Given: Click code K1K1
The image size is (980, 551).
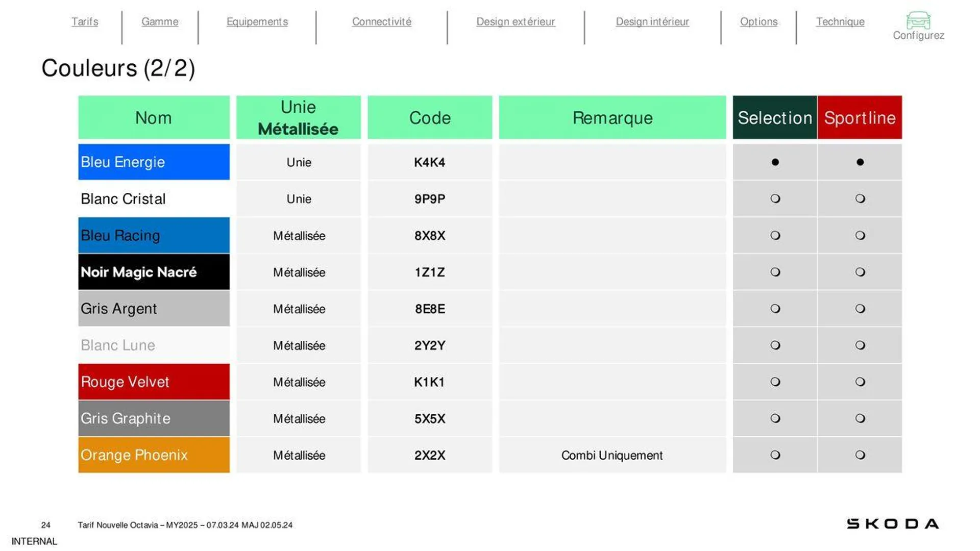Looking at the screenshot, I should (429, 382).
